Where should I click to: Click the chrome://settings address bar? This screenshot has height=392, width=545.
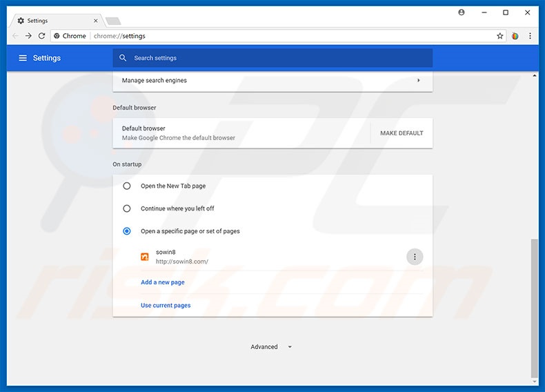point(278,36)
